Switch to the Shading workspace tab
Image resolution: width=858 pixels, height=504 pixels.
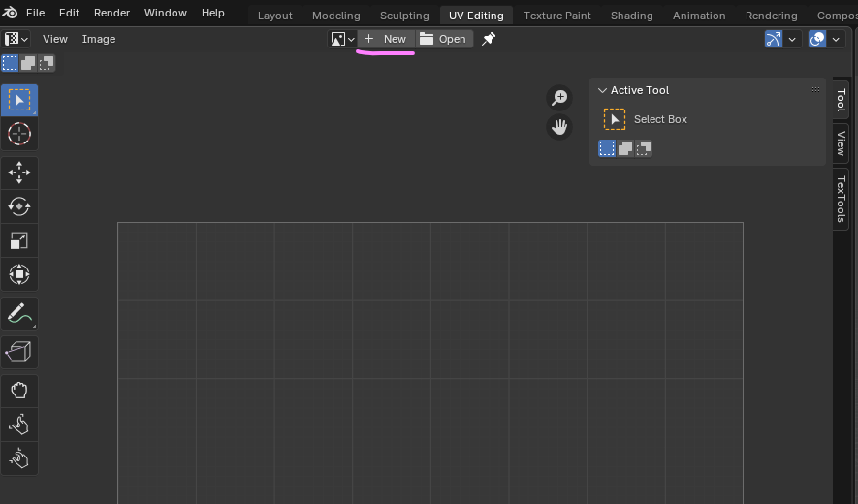(631, 16)
